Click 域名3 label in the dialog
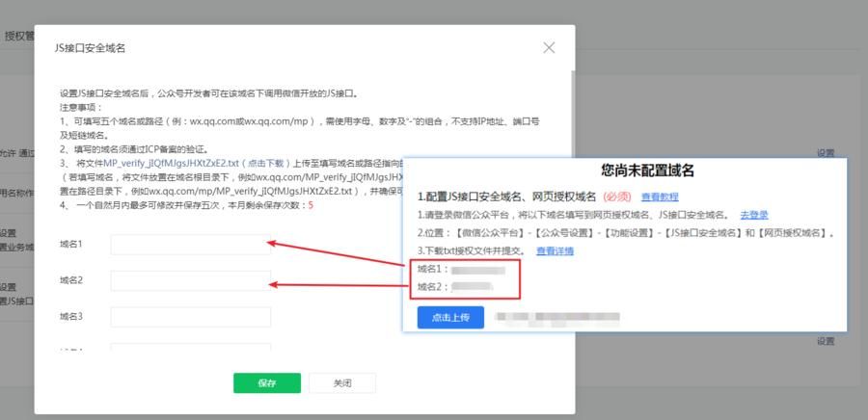Image resolution: width=868 pixels, height=420 pixels. [x=71, y=317]
